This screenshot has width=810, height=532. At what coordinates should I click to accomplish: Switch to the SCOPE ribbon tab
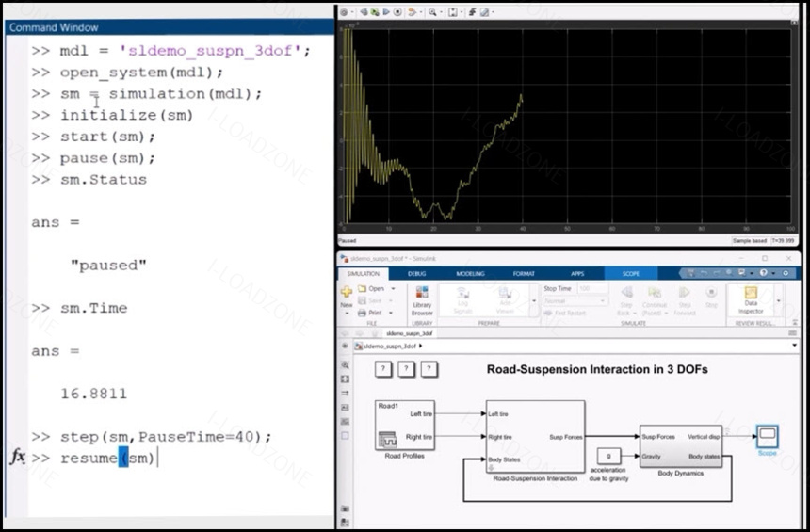point(631,274)
